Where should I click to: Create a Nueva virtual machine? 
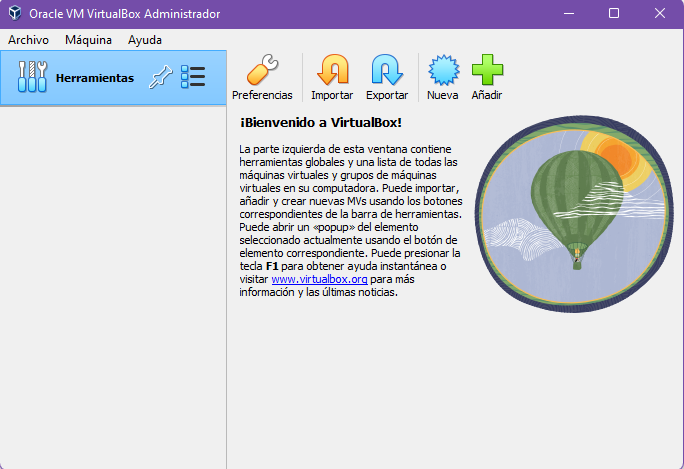point(443,77)
